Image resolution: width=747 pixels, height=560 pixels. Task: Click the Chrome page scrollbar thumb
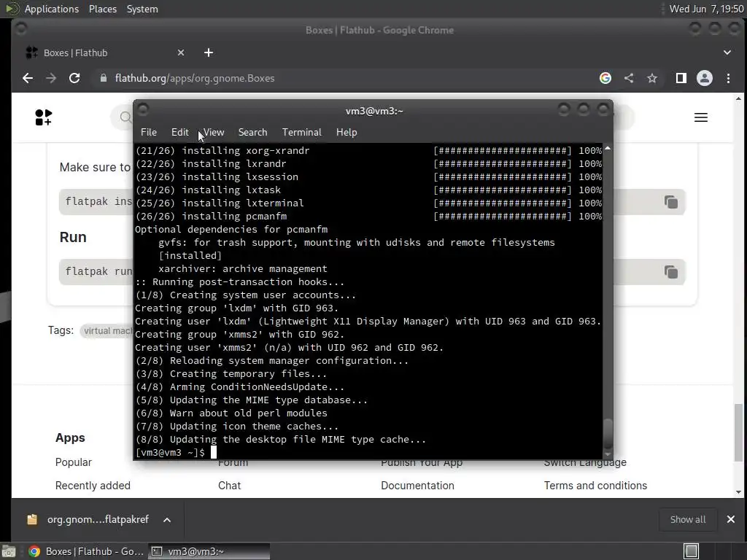(x=738, y=432)
